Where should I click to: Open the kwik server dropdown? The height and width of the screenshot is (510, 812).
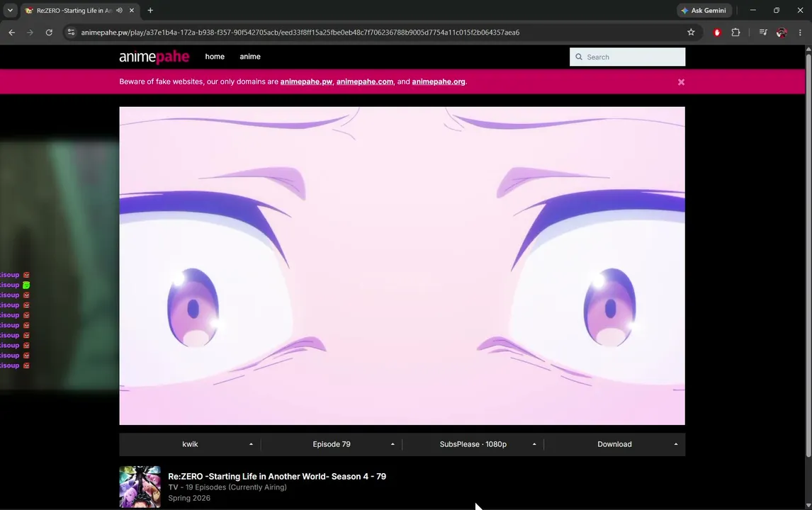point(190,444)
